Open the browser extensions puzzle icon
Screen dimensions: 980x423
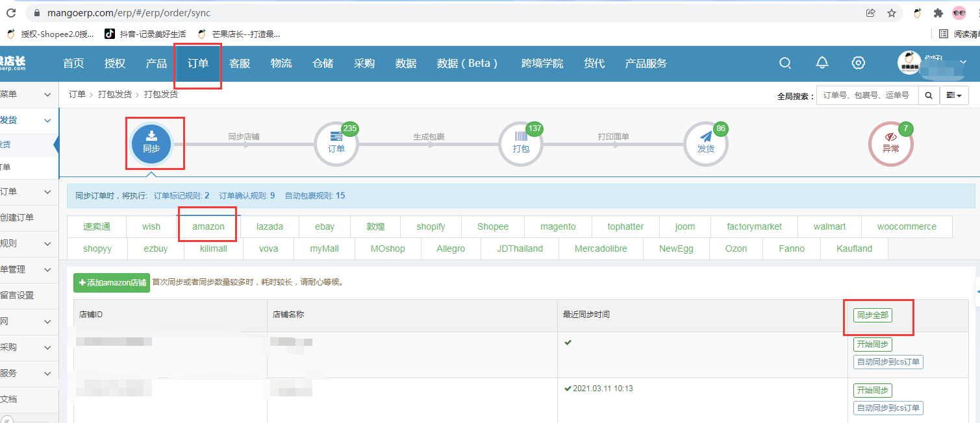coord(938,13)
